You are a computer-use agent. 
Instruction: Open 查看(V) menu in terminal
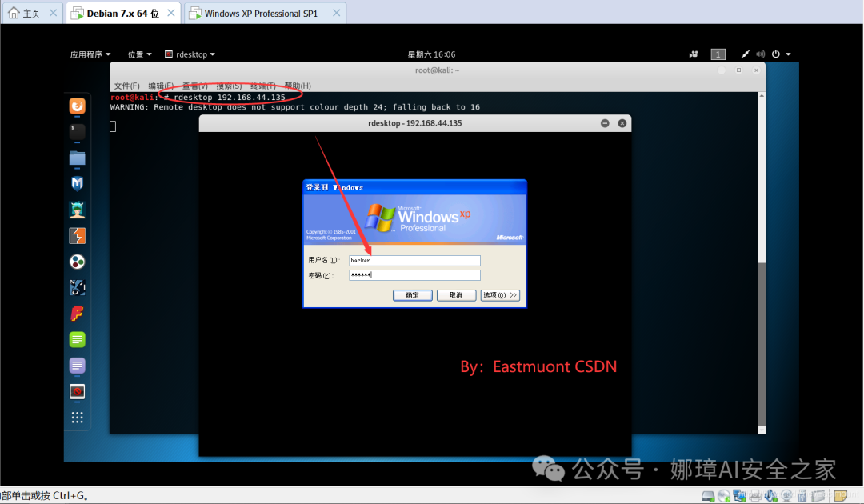click(195, 86)
